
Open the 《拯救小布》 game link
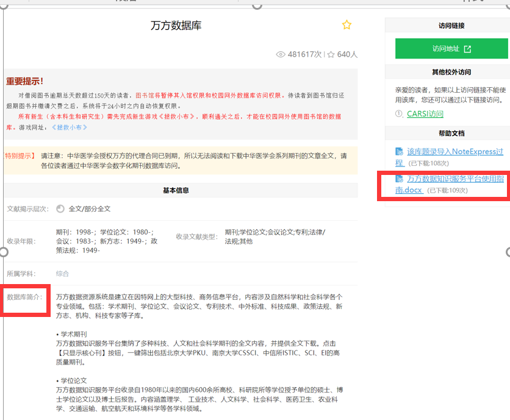click(70, 127)
